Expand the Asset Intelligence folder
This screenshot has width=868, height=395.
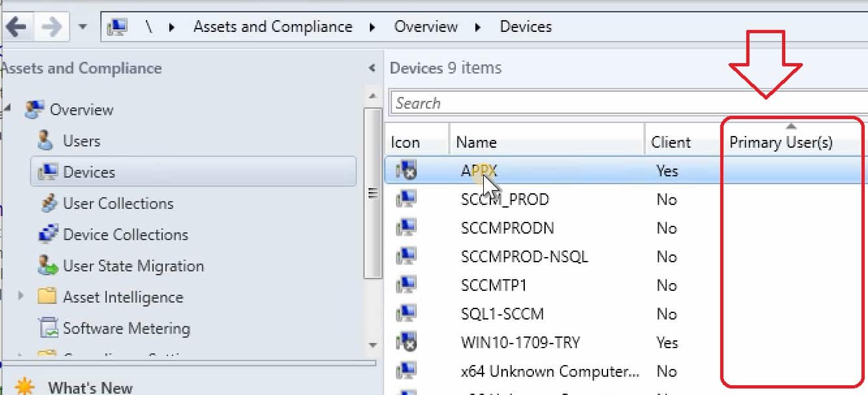pos(21,296)
